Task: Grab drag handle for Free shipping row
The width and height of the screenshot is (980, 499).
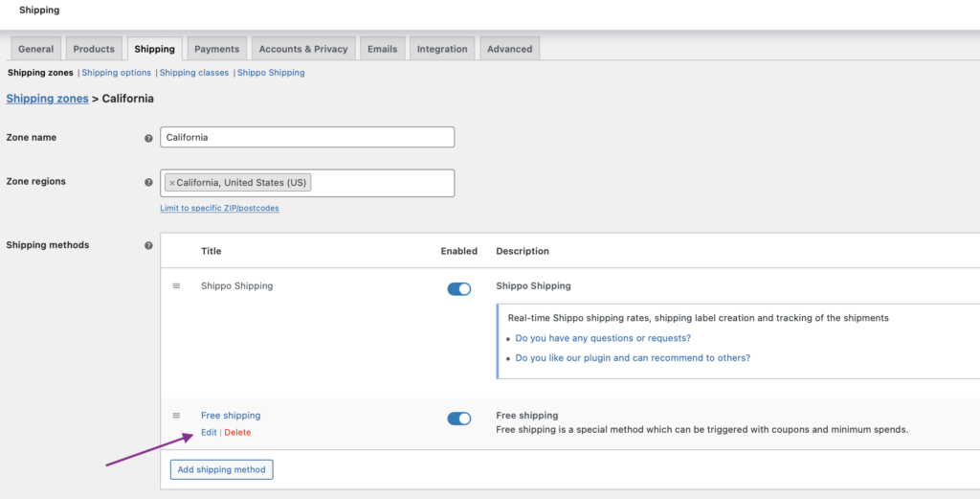Action: coord(176,416)
